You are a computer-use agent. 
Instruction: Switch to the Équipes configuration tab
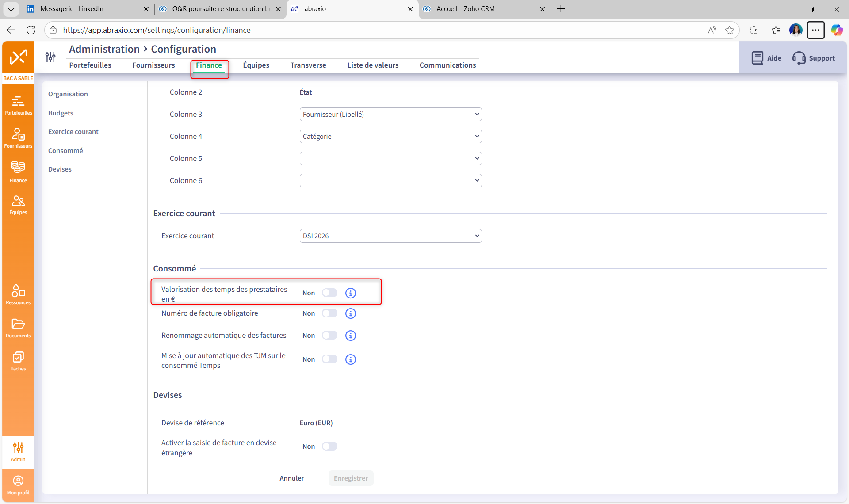pos(256,65)
